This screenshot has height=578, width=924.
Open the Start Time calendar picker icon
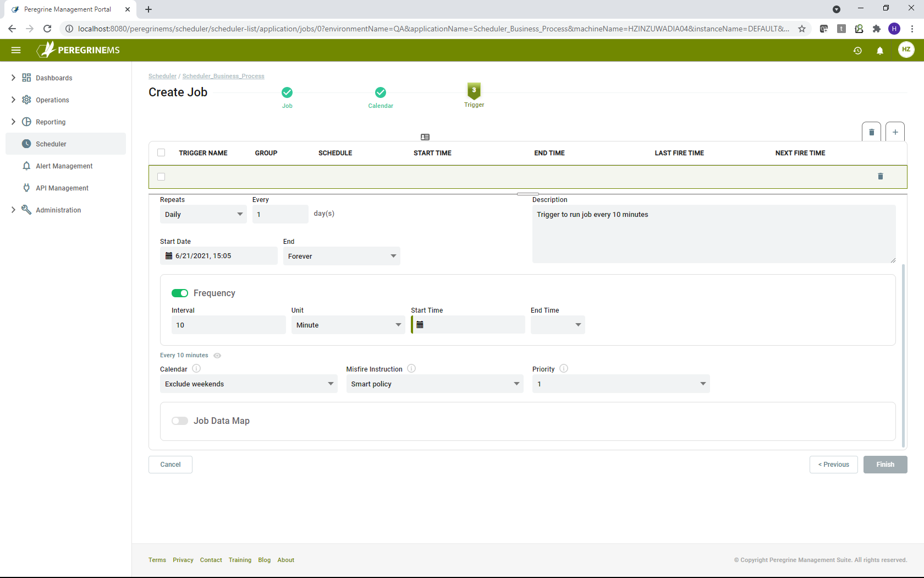tap(420, 325)
